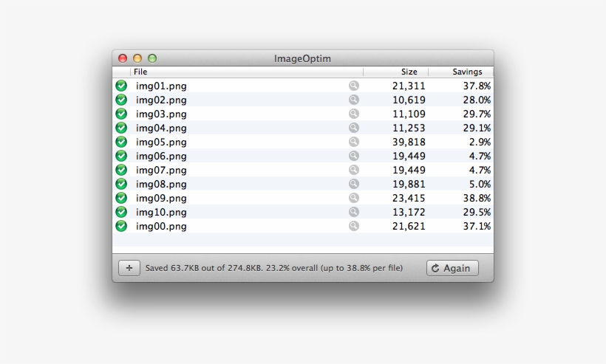Click the savings value 2.9%
Screen dimensions: 606x364
click(480, 142)
